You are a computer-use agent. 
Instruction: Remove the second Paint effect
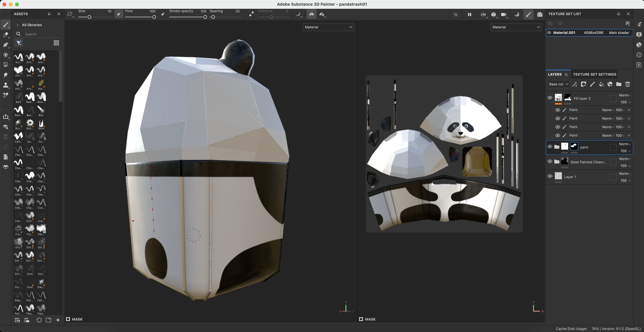point(629,118)
